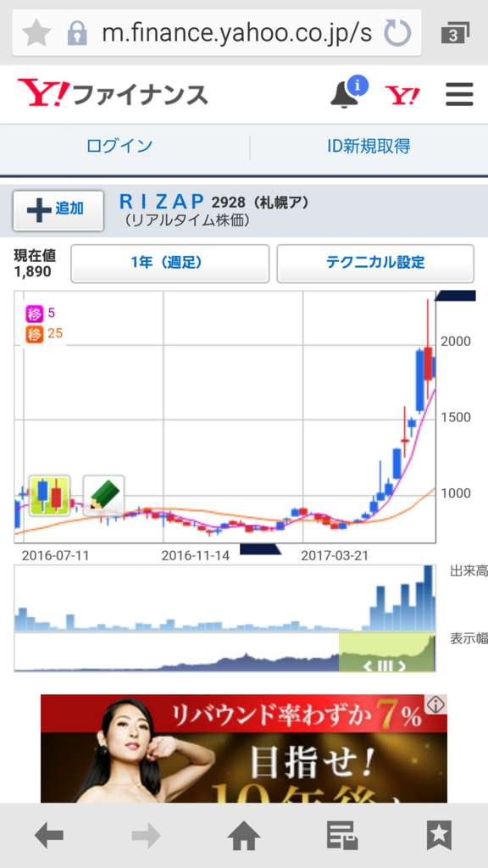Click the browser address bar URL
Screen dimensions: 488x868
(237, 34)
